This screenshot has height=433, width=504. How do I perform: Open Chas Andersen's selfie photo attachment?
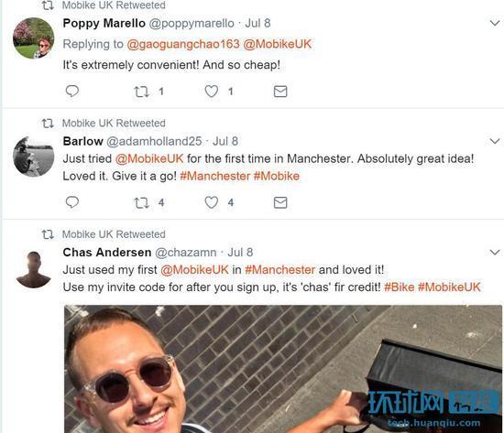click(x=283, y=369)
